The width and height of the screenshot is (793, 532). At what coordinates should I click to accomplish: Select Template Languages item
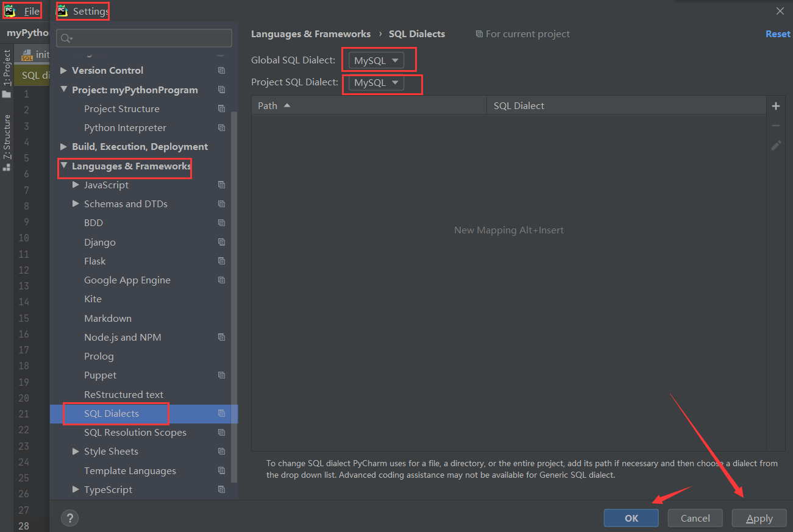[130, 470]
